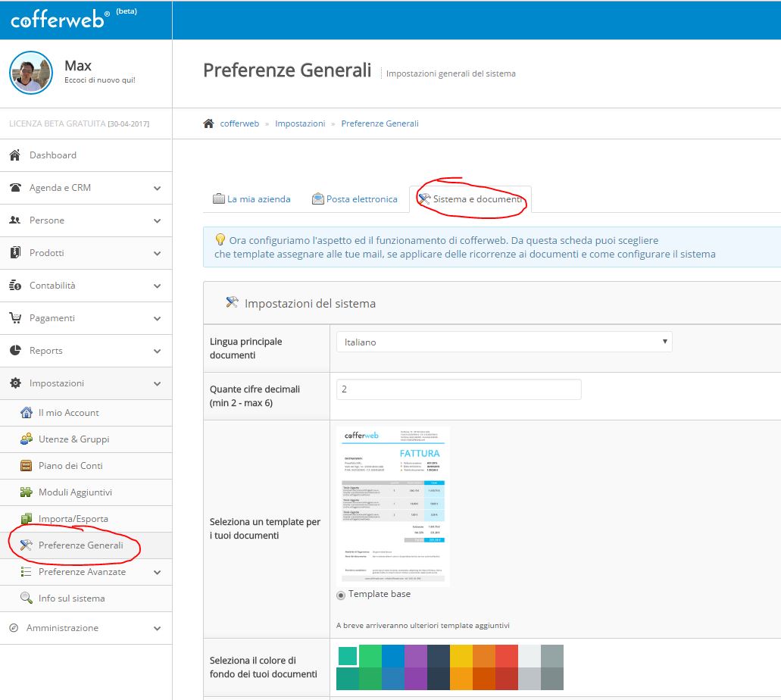Image resolution: width=781 pixels, height=700 pixels.
Task: Open Piano dei Conti menu item
Action: [86, 466]
